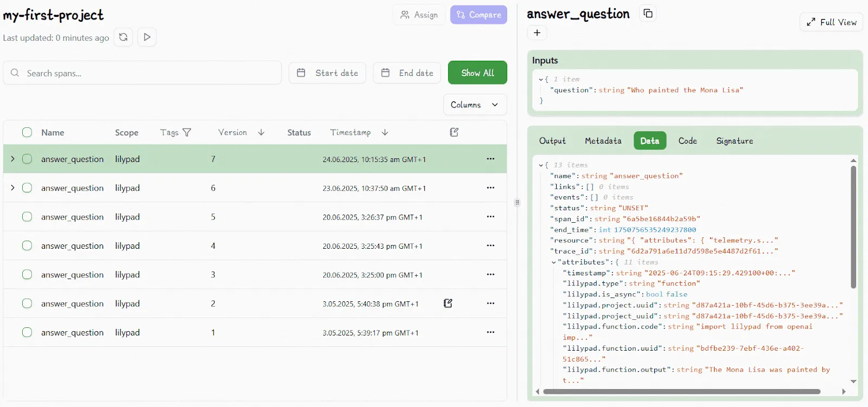Open the Signature tab
The height and width of the screenshot is (407, 868).
734,141
